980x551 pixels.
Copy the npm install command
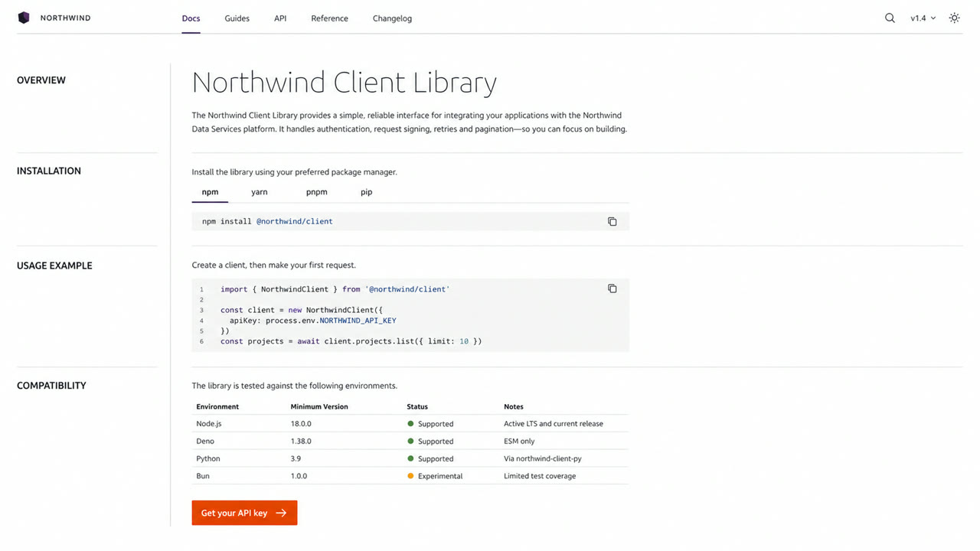(x=612, y=221)
